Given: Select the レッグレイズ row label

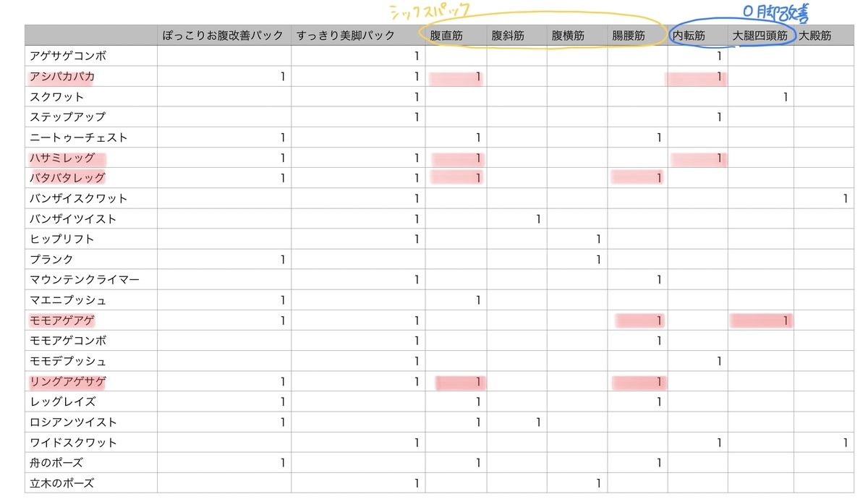Looking at the screenshot, I should pos(62,401).
